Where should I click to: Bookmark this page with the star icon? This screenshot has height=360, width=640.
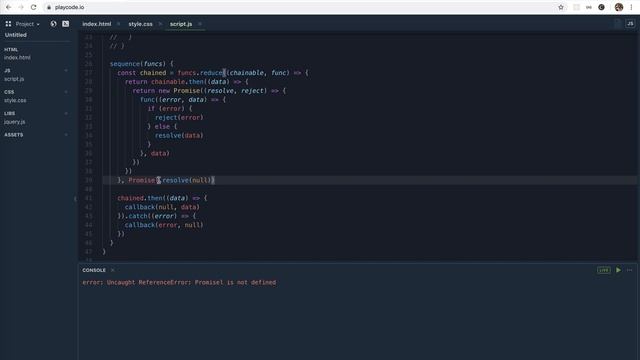[561, 7]
